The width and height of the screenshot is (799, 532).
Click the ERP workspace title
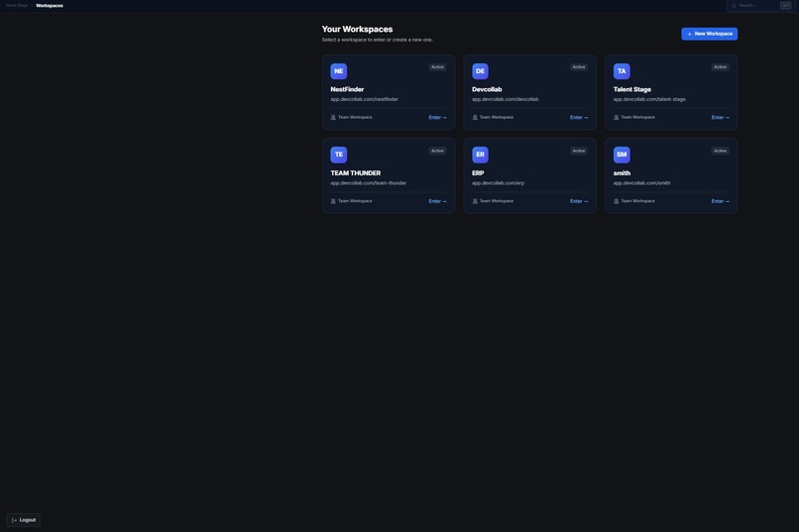[478, 173]
